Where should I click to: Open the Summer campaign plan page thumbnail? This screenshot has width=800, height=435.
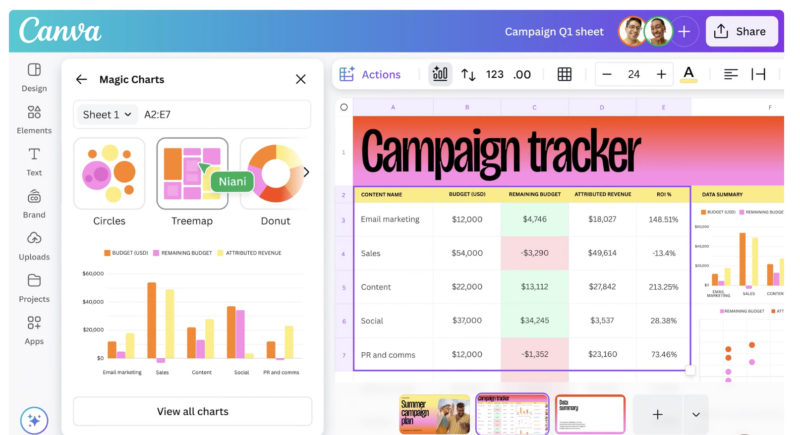(x=434, y=414)
